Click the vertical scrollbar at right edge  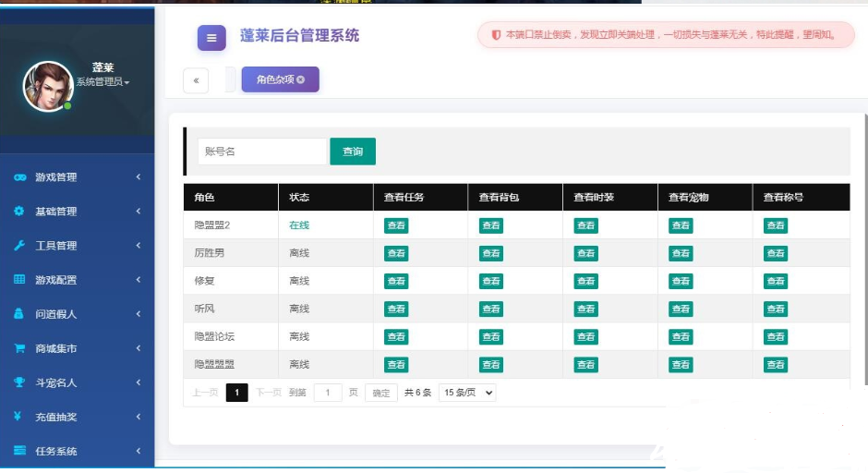865,249
